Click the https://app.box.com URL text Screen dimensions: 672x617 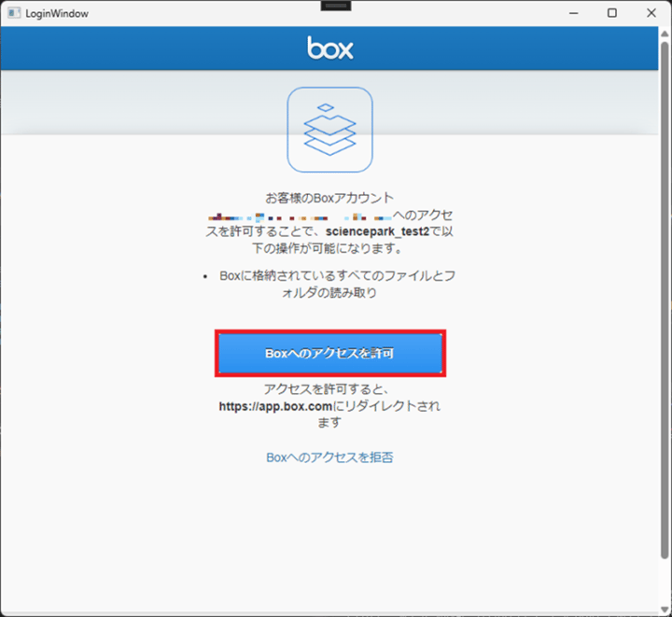[x=275, y=407]
